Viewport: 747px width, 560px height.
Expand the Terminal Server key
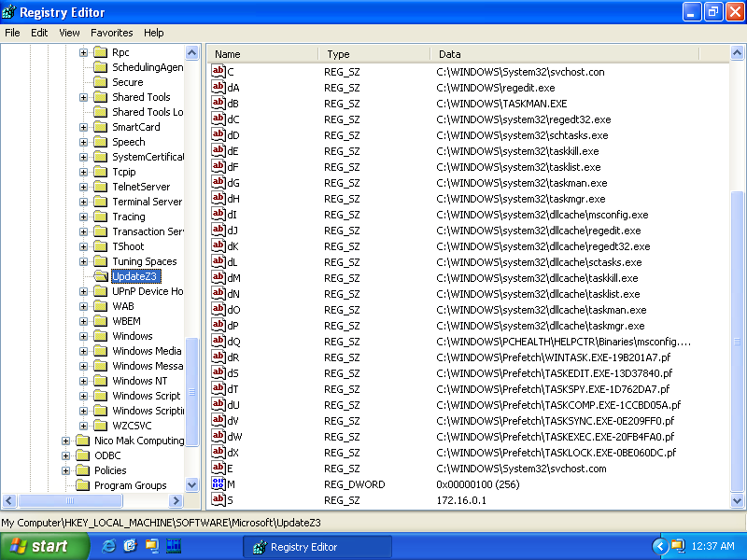(x=83, y=202)
